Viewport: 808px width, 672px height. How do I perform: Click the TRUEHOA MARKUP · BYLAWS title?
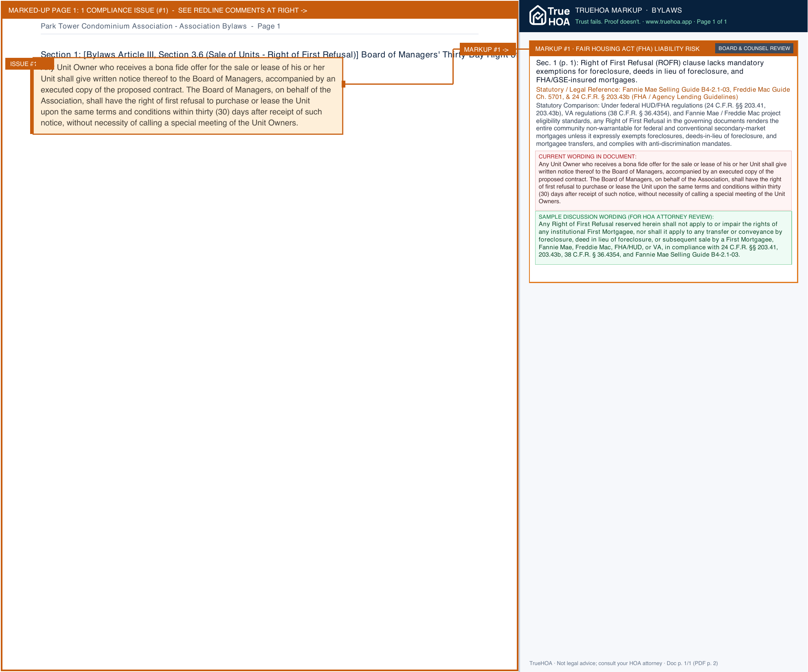tap(628, 10)
